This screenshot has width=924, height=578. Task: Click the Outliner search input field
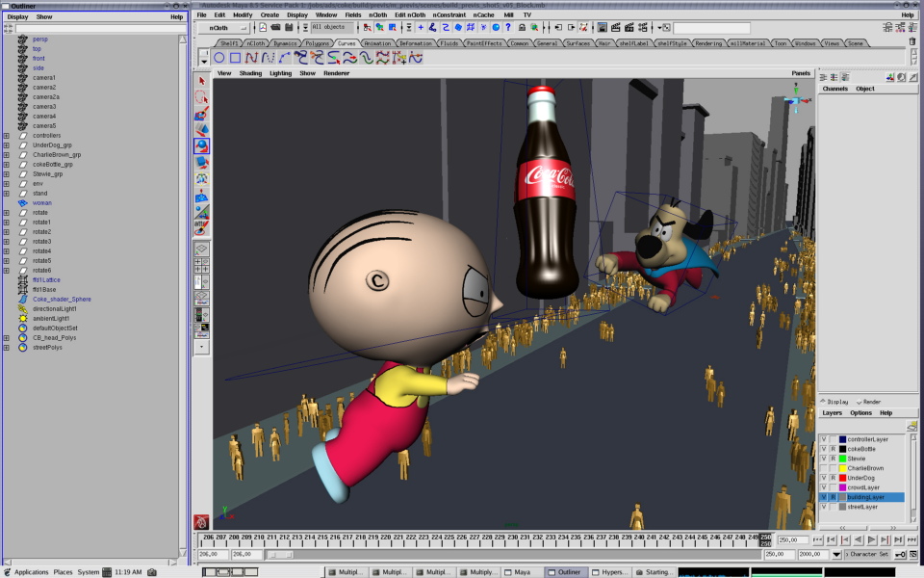pyautogui.click(x=100, y=28)
